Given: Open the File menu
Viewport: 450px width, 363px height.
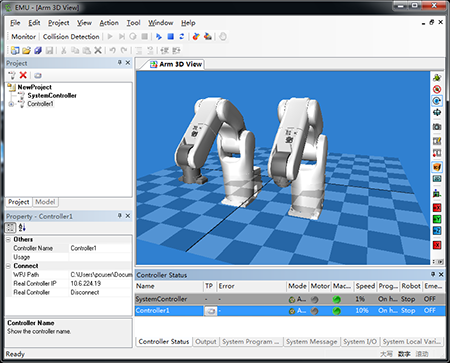Looking at the screenshot, I should [x=15, y=23].
